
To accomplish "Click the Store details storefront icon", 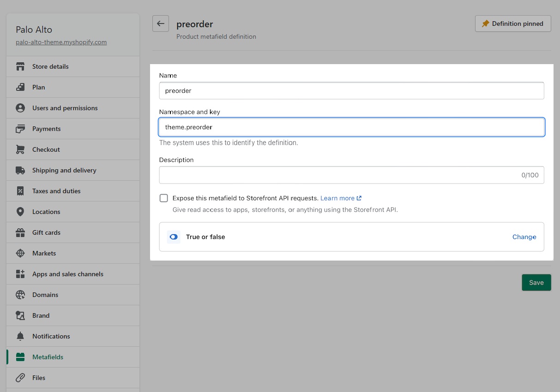I will [20, 66].
